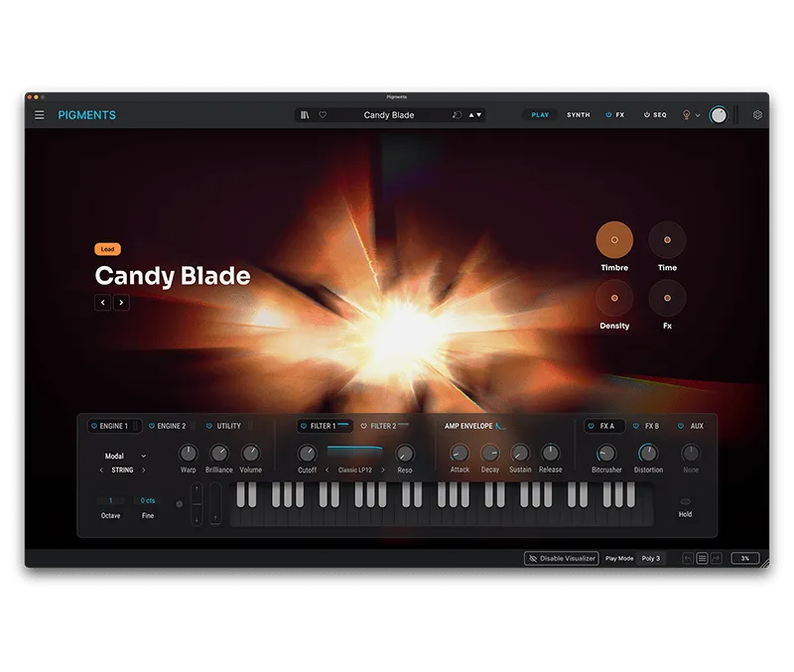Go to next preset with right chevron button
Image resolution: width=794 pixels, height=672 pixels.
tap(121, 303)
